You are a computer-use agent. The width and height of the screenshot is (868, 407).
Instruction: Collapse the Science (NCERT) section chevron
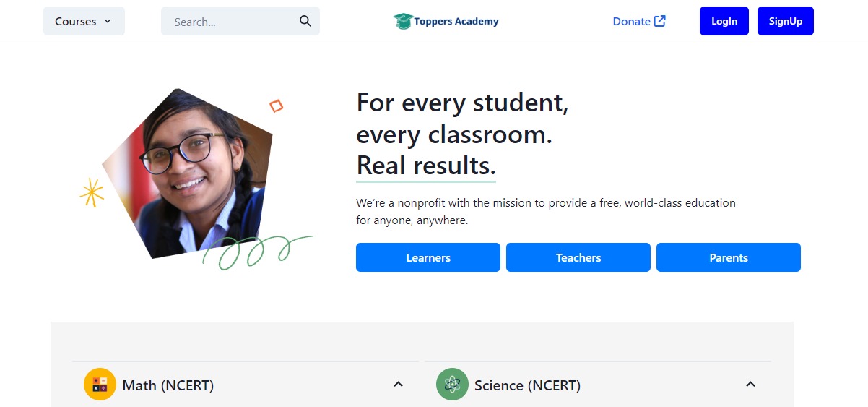[750, 385]
